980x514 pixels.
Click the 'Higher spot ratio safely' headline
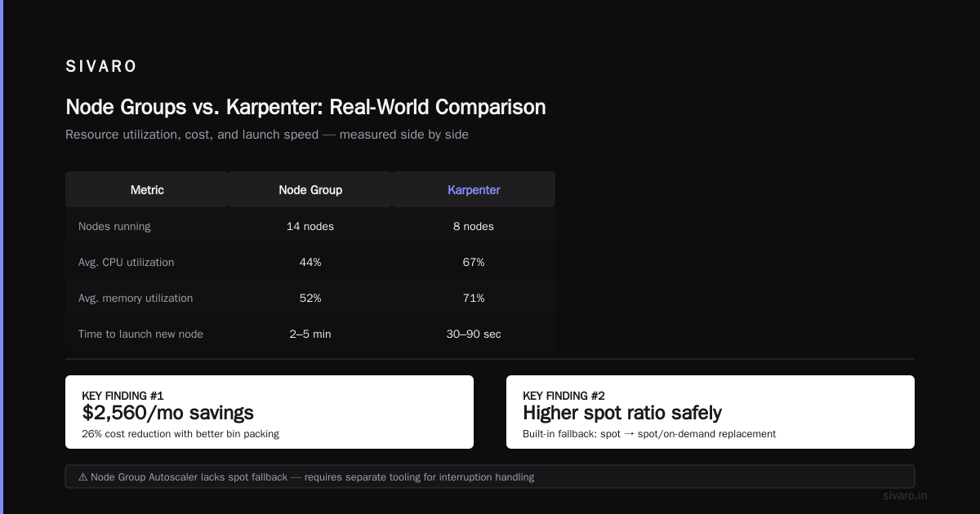click(x=622, y=413)
